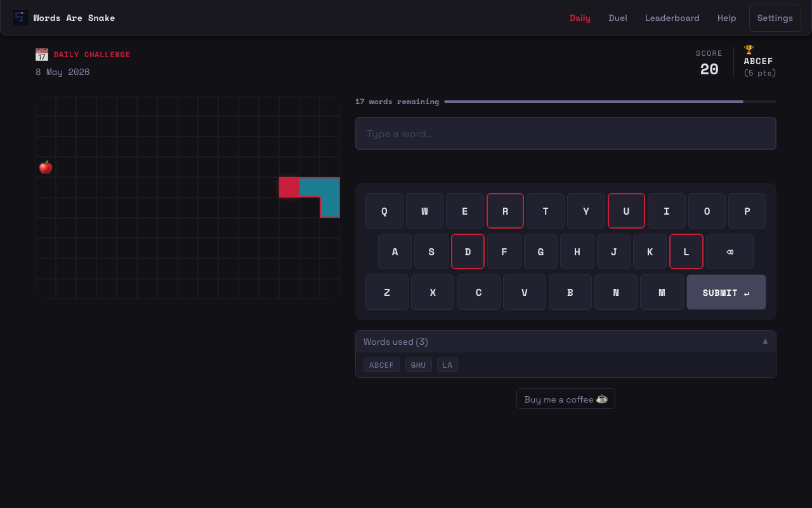812x508 pixels.
Task: Tap the A key
Action: pyautogui.click(x=395, y=251)
